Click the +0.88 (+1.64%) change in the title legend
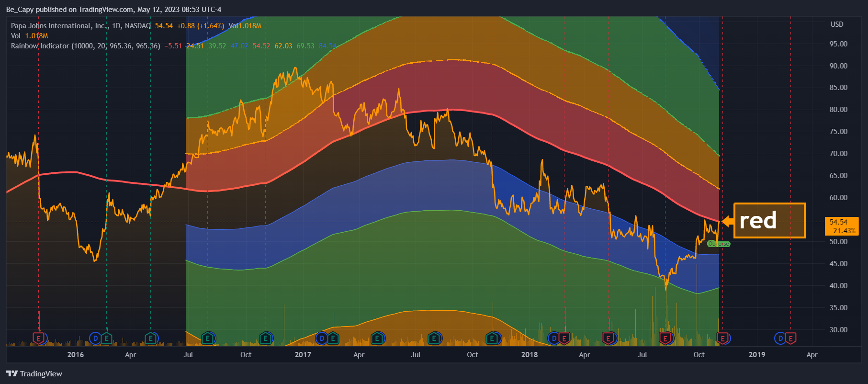The height and width of the screenshot is (384, 868). tap(201, 26)
